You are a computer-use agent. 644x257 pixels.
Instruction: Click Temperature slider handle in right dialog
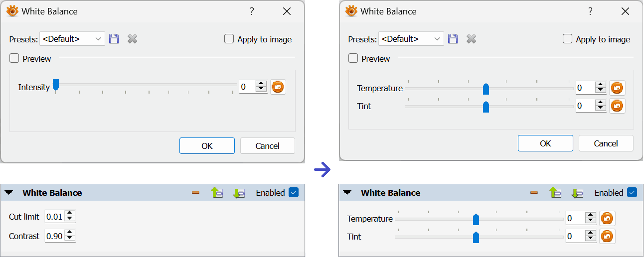click(x=486, y=89)
